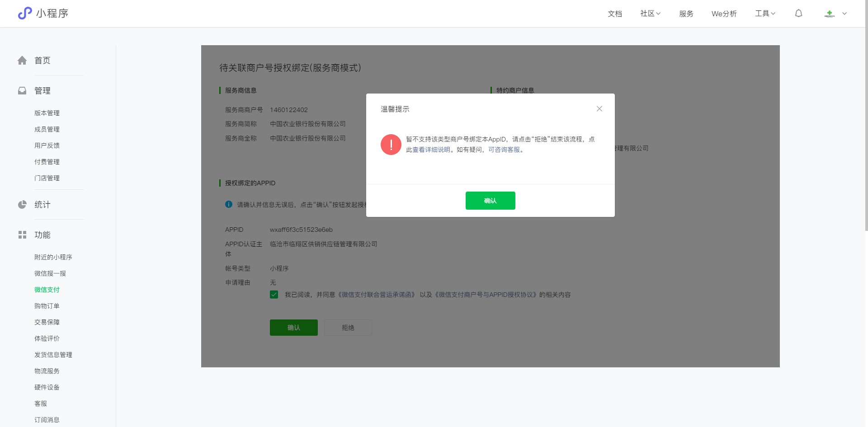Open 《微信支付联合营运承诺函》 link
The height and width of the screenshot is (427, 868).
(x=376, y=295)
